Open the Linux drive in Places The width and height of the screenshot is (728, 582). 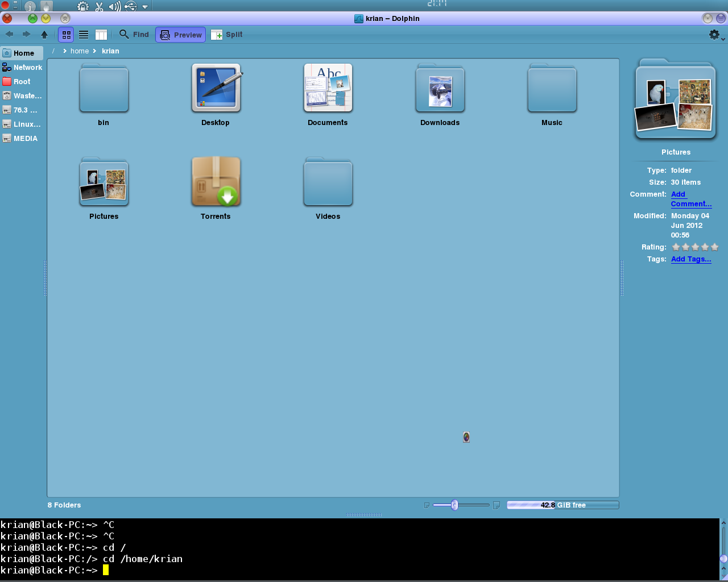(x=22, y=124)
